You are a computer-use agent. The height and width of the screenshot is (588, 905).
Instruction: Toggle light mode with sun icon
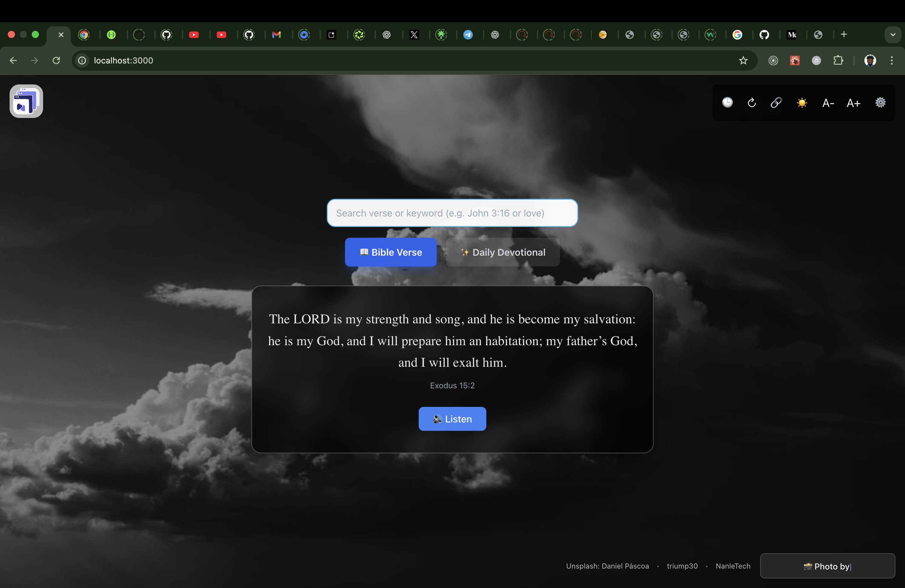point(801,103)
